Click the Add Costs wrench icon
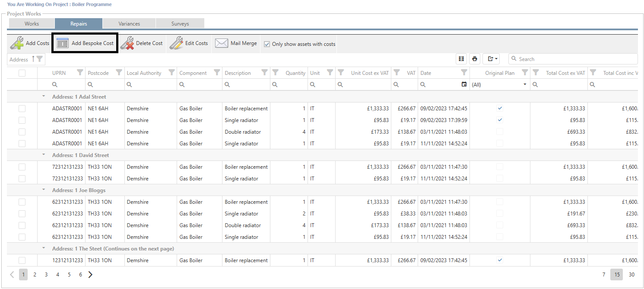Image resolution: width=644 pixels, height=289 pixels. [x=17, y=43]
